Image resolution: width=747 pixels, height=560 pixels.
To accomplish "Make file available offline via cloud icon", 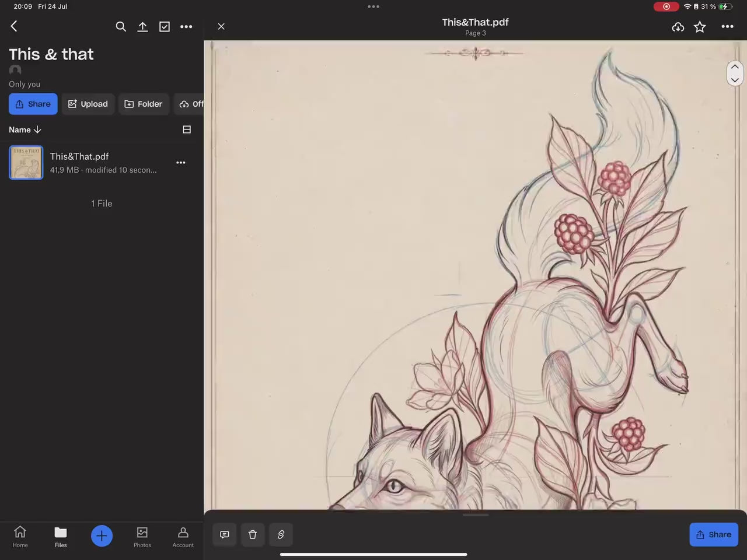I will (678, 27).
